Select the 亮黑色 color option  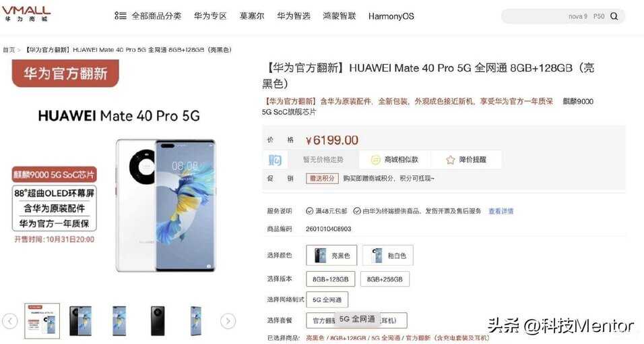click(x=331, y=255)
